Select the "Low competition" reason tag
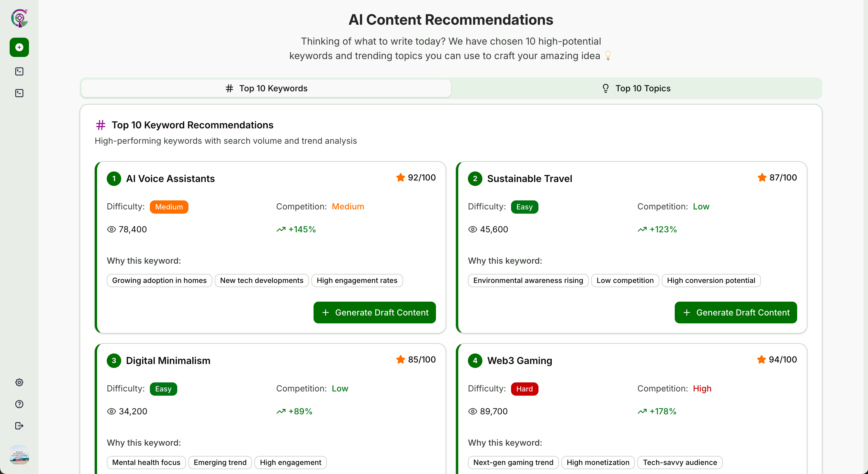Image resolution: width=868 pixels, height=474 pixels. (625, 281)
